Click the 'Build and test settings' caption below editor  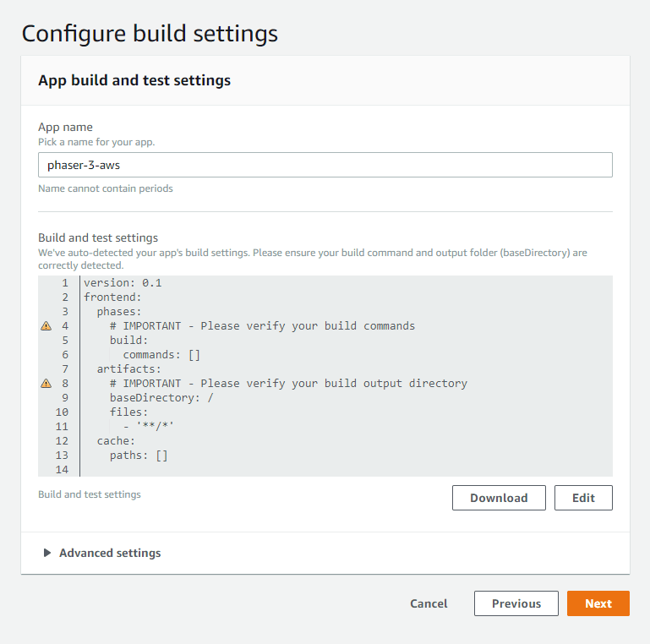point(89,494)
